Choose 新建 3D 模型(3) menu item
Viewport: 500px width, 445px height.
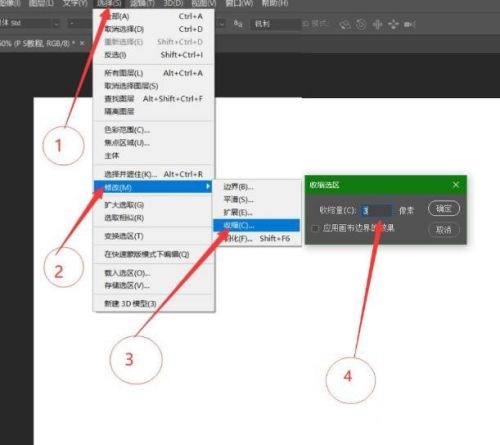point(154,304)
